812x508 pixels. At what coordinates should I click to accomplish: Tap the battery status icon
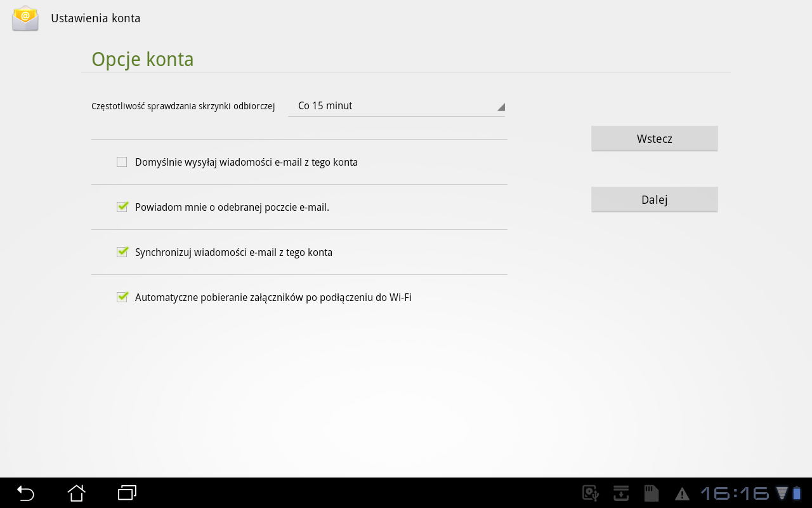[x=797, y=493]
